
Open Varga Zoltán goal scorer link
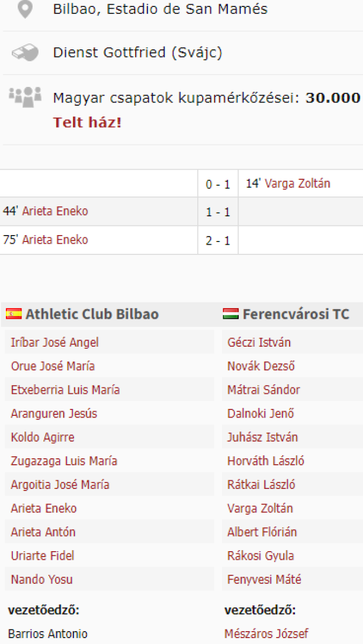coord(298,184)
